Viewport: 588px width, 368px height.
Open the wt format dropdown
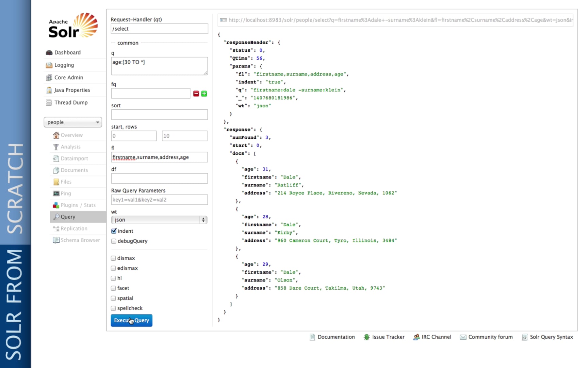pyautogui.click(x=159, y=220)
